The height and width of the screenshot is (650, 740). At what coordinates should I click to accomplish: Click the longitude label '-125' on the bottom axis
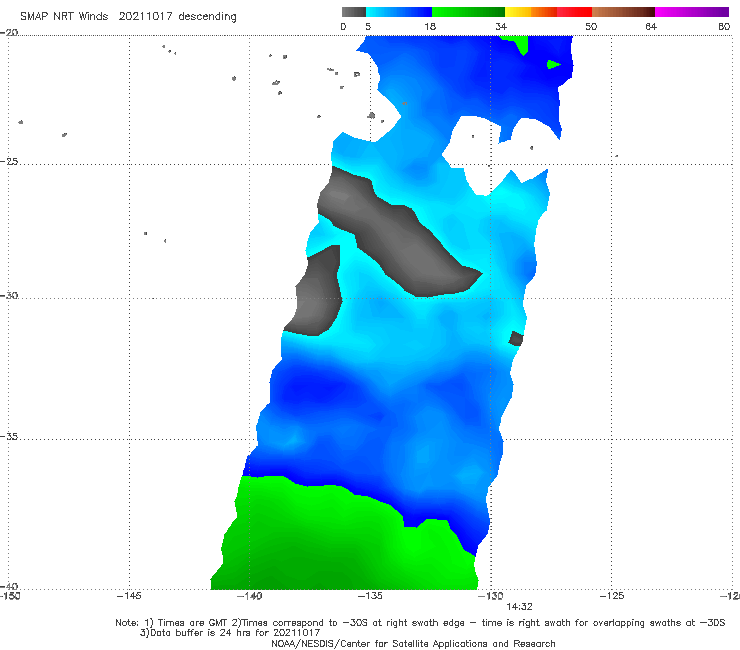612,596
